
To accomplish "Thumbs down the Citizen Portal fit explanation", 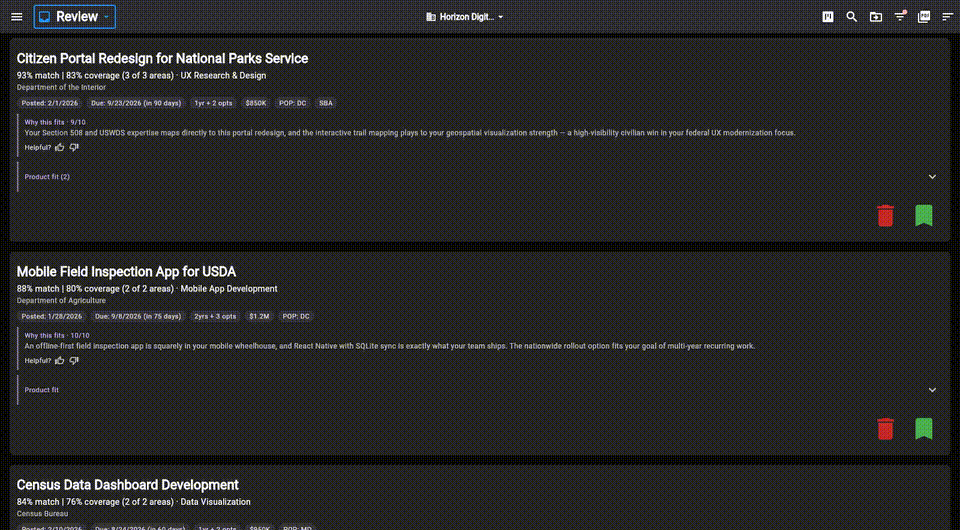I will coord(74,147).
